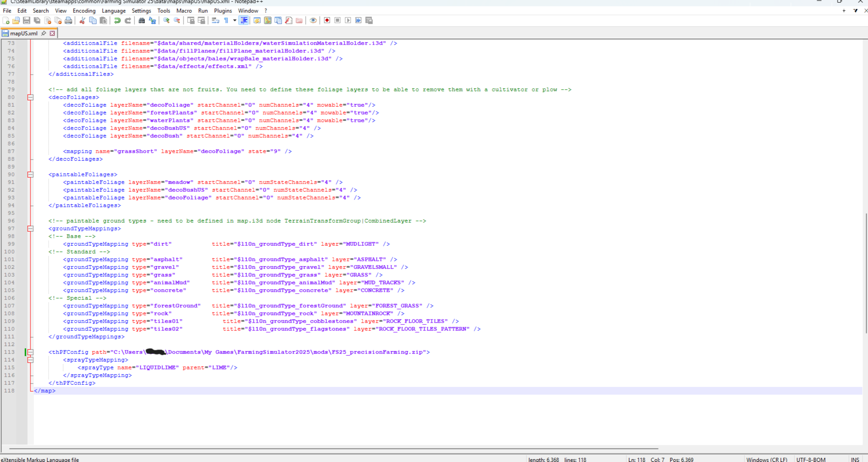Toggle show all characters pilcrow icon
The height and width of the screenshot is (462, 868).
[x=226, y=20]
